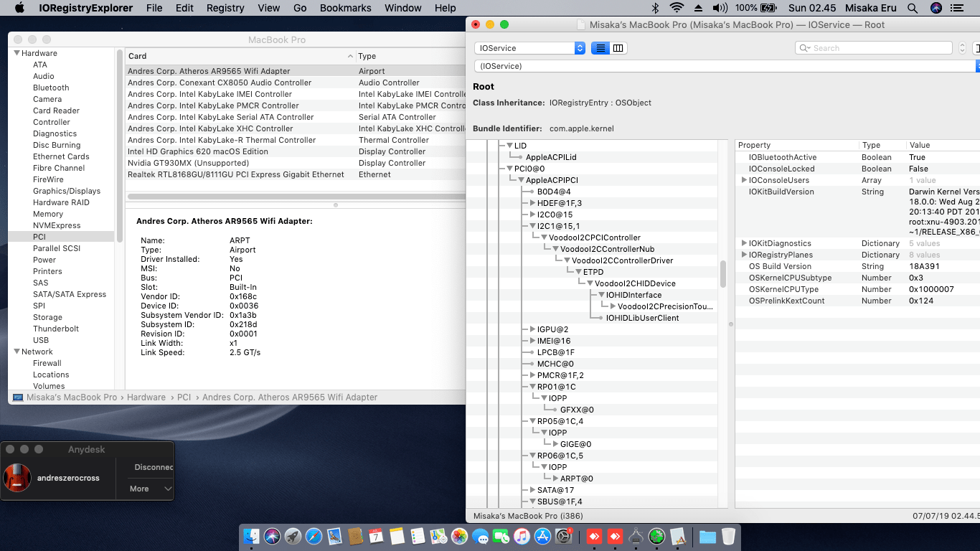
Task: Open iTunes from the dock
Action: tap(522, 537)
